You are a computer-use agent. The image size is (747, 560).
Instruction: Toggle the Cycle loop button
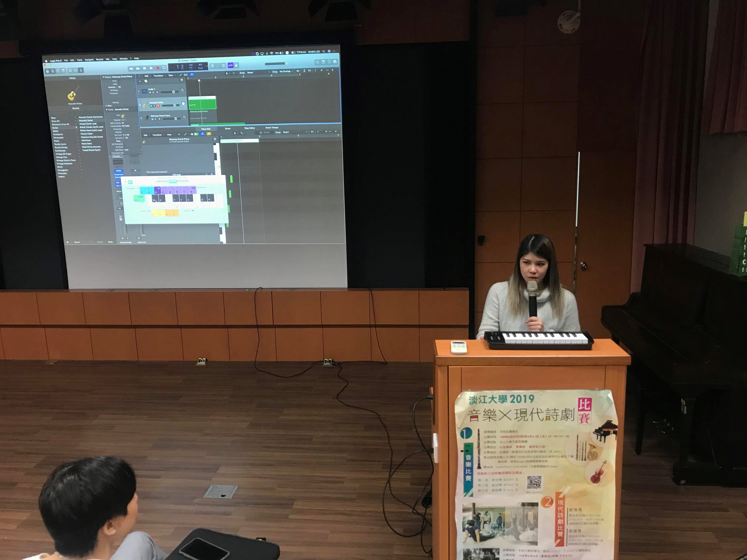click(x=164, y=68)
